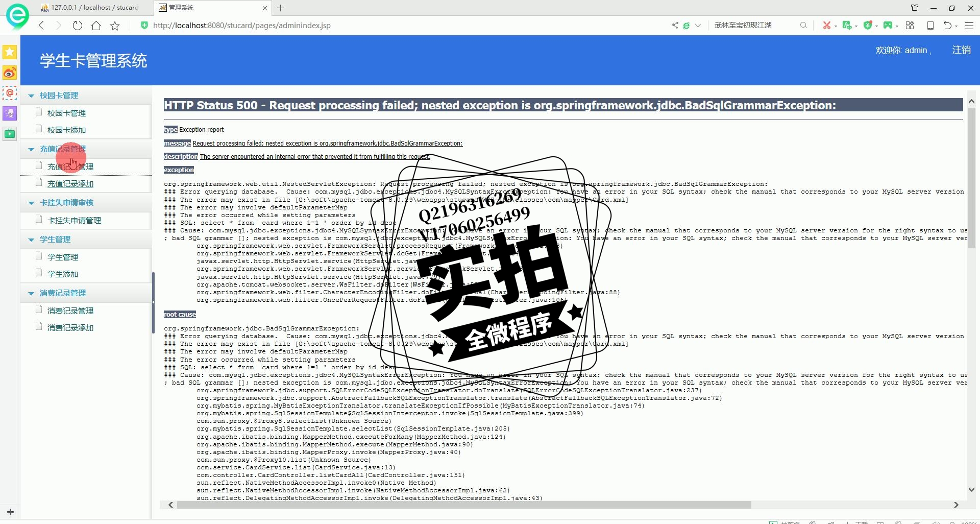Expand the undo closed tab dropdown
980x524 pixels.
click(x=956, y=26)
